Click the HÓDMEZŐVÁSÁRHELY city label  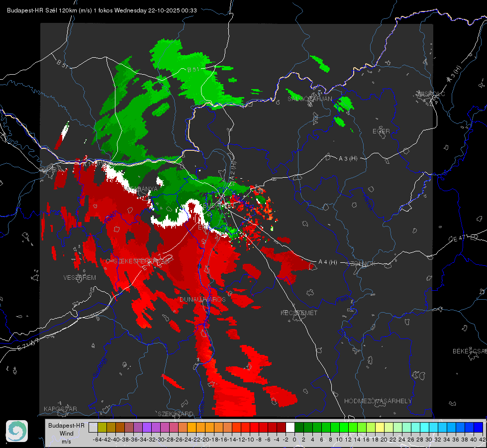[378, 401]
